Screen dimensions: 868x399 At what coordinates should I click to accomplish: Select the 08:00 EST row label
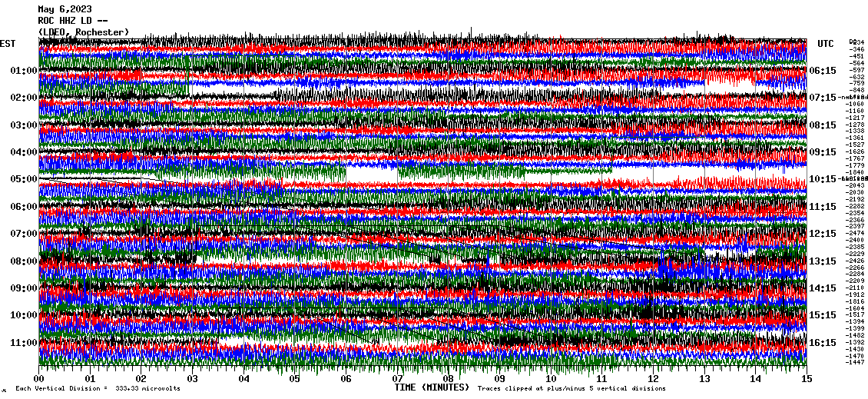click(x=23, y=261)
